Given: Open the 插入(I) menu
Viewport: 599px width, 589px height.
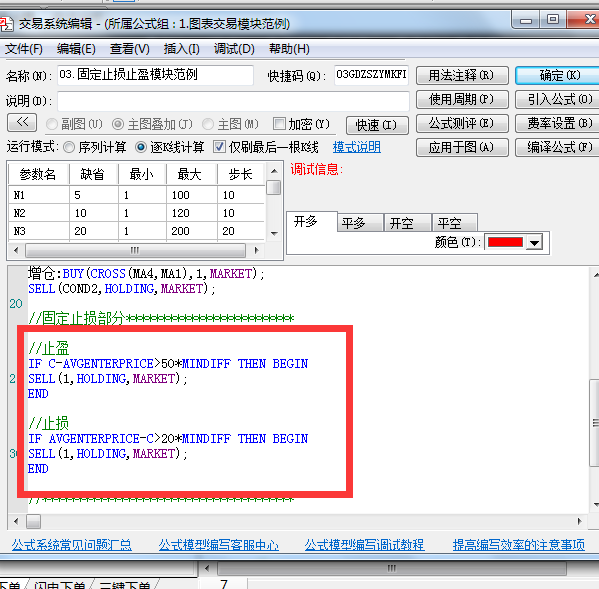Looking at the screenshot, I should (181, 49).
